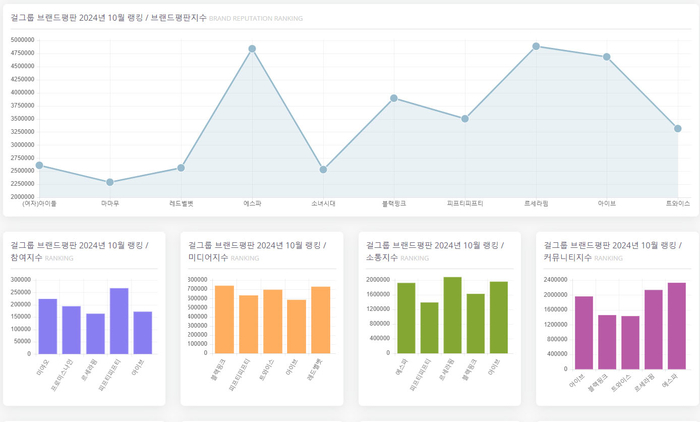Click the 에스파 bar in 커뮤니티지수 chart
Image resolution: width=700 pixels, height=422 pixels.
click(677, 326)
